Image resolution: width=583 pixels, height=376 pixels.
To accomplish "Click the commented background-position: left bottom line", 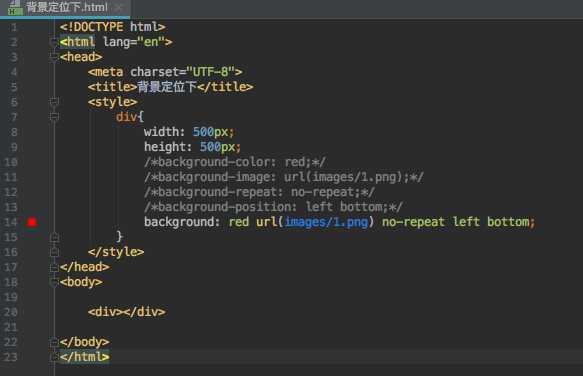I will (x=273, y=207).
